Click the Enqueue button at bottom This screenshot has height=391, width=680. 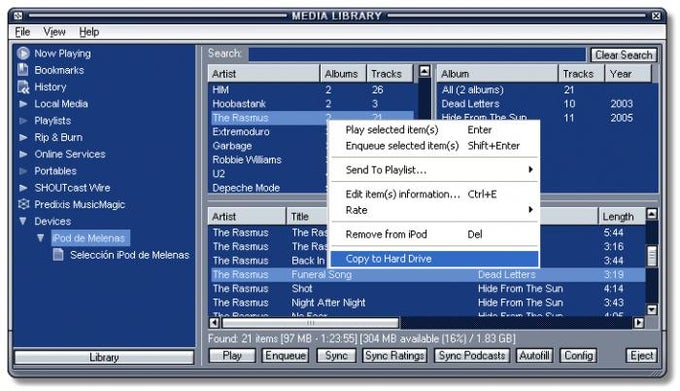click(285, 355)
